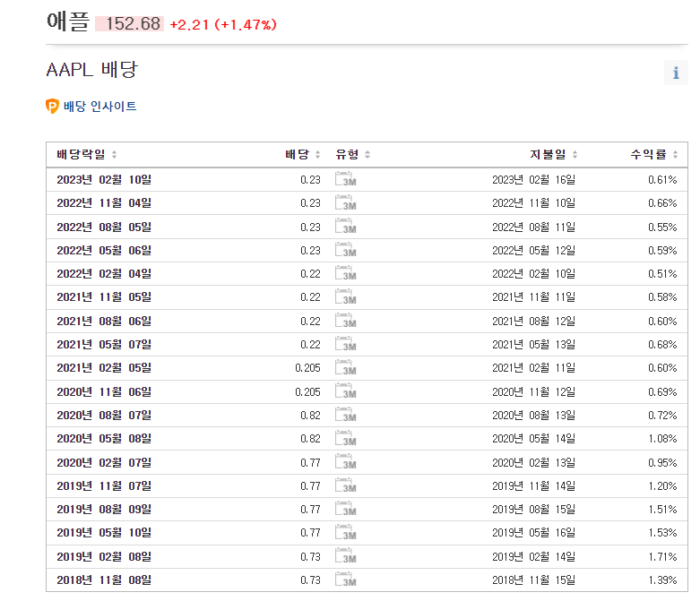Viewport: 700px width, 601px height.
Task: Click payment date 2019년 08월 15일
Action: tap(533, 509)
